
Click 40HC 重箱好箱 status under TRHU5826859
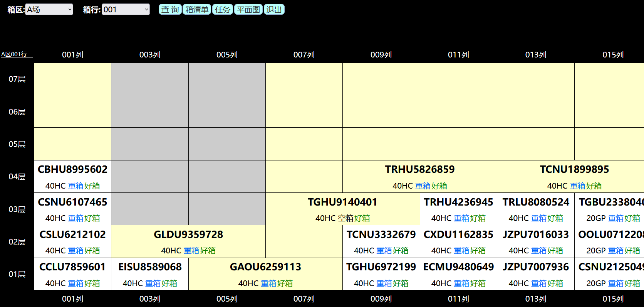tap(420, 186)
